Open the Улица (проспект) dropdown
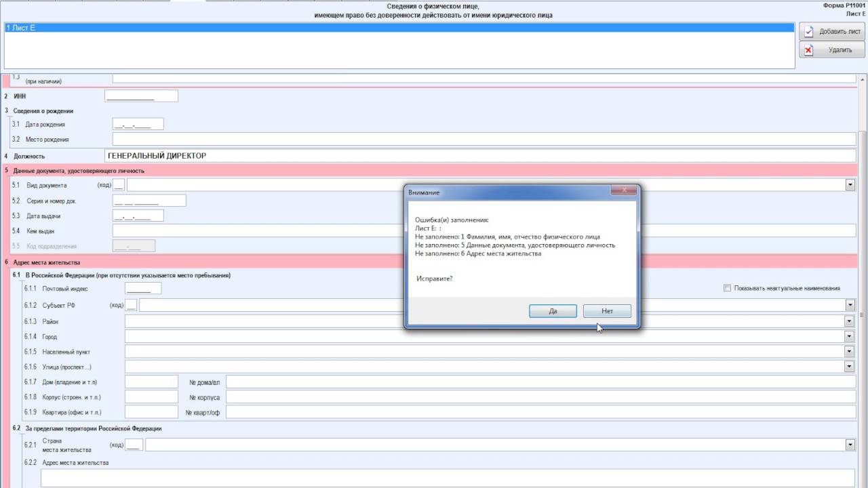 click(850, 366)
